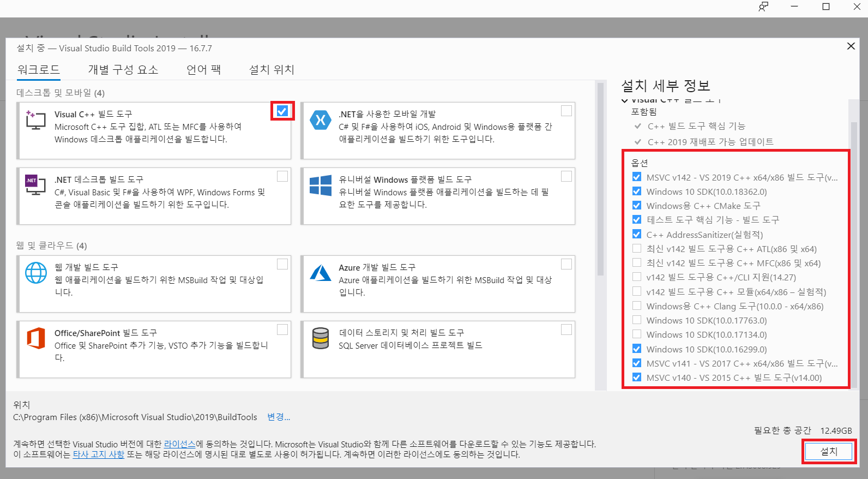Toggle Windows 10 SDK(10.0.18362.0) option
The image size is (868, 479).
click(637, 191)
